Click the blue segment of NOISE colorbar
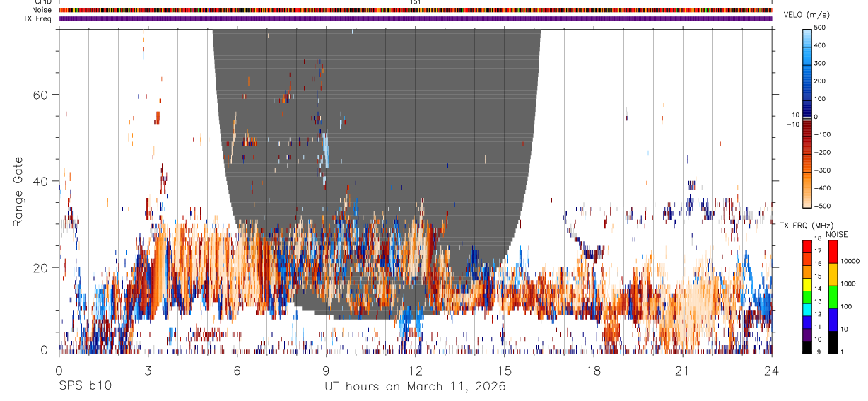The width and height of the screenshot is (868, 401). 833,320
